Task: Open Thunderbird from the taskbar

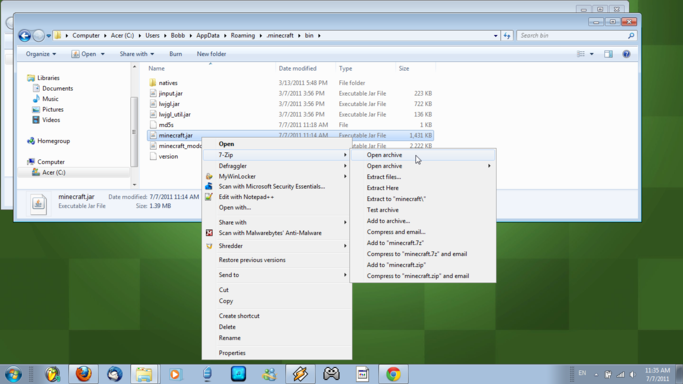Action: 115,374
